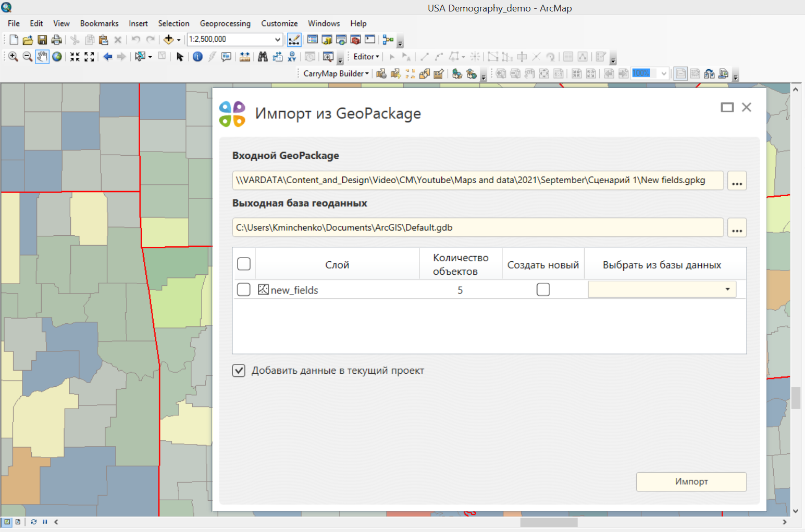The image size is (805, 532).
Task: Open the View menu
Action: tap(61, 23)
